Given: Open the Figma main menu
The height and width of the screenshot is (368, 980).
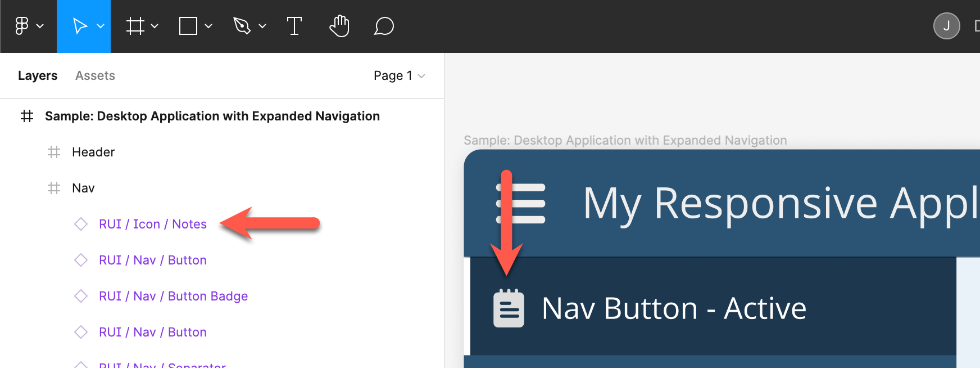Looking at the screenshot, I should [x=22, y=26].
